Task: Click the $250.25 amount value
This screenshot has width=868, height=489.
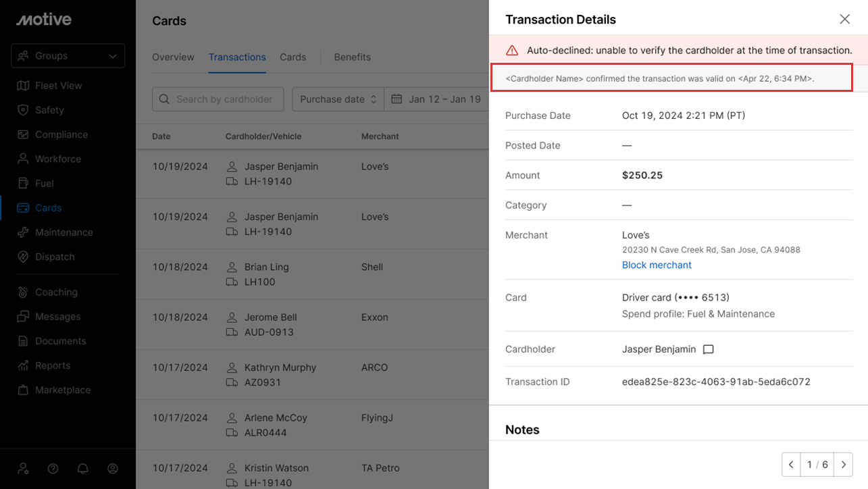Action: click(642, 175)
